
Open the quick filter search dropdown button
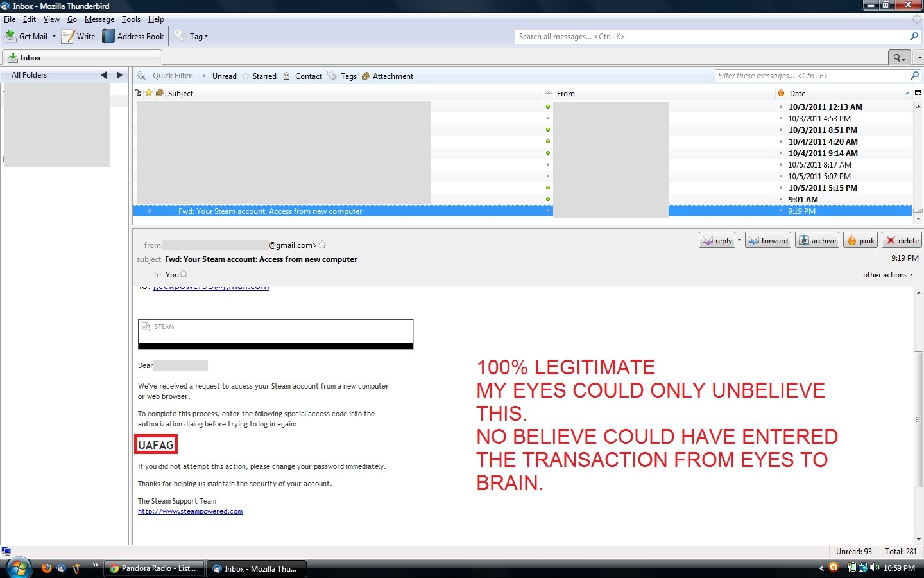click(x=899, y=58)
